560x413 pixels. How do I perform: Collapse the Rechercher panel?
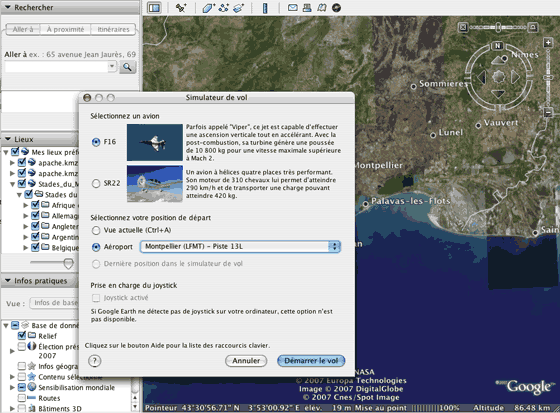pos(8,7)
